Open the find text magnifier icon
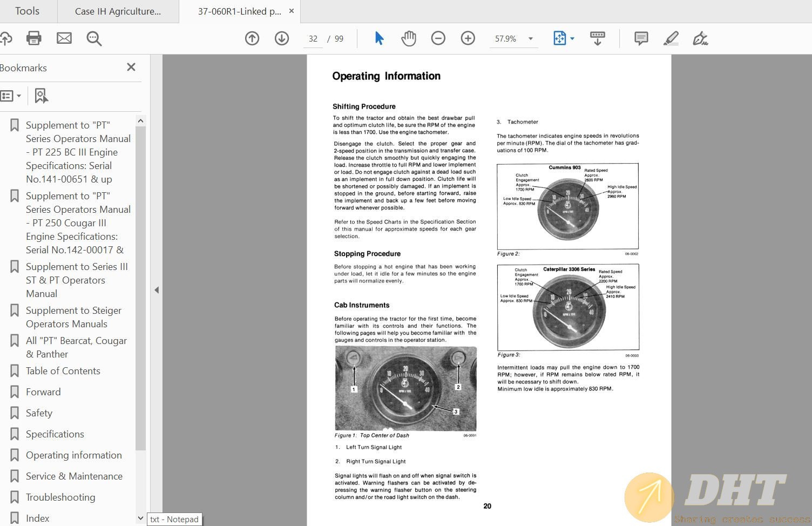This screenshot has width=812, height=526. (x=94, y=38)
